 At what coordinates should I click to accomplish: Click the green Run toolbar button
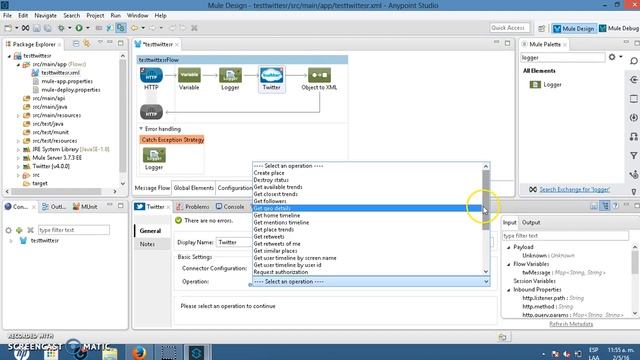click(79, 28)
